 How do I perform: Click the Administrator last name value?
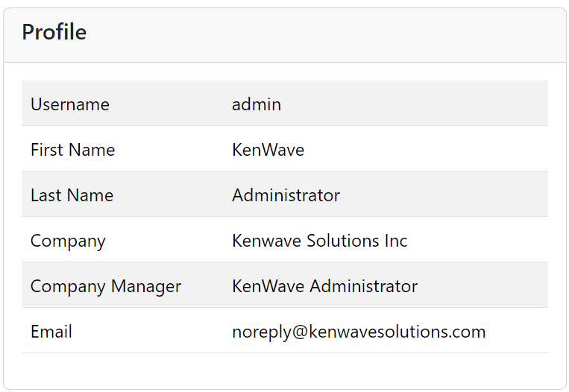(286, 195)
